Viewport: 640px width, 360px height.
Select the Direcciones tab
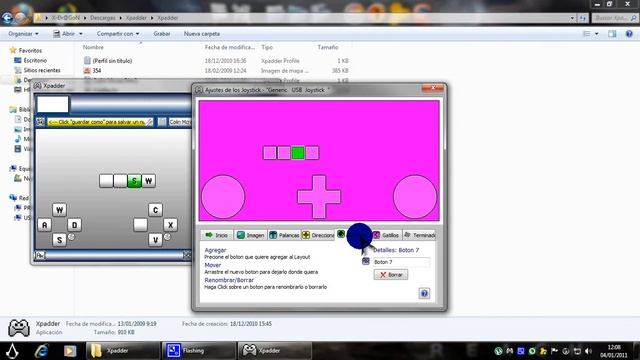coord(317,235)
